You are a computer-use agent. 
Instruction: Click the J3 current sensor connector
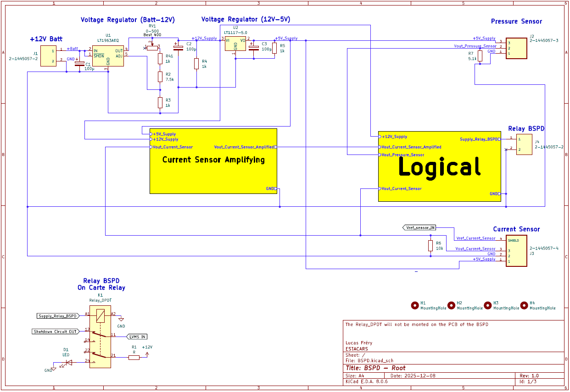click(x=516, y=251)
